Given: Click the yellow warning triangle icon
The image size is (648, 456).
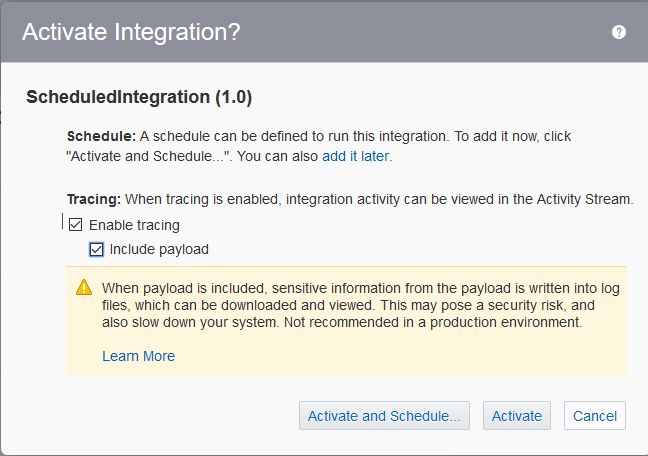Looking at the screenshot, I should (84, 288).
